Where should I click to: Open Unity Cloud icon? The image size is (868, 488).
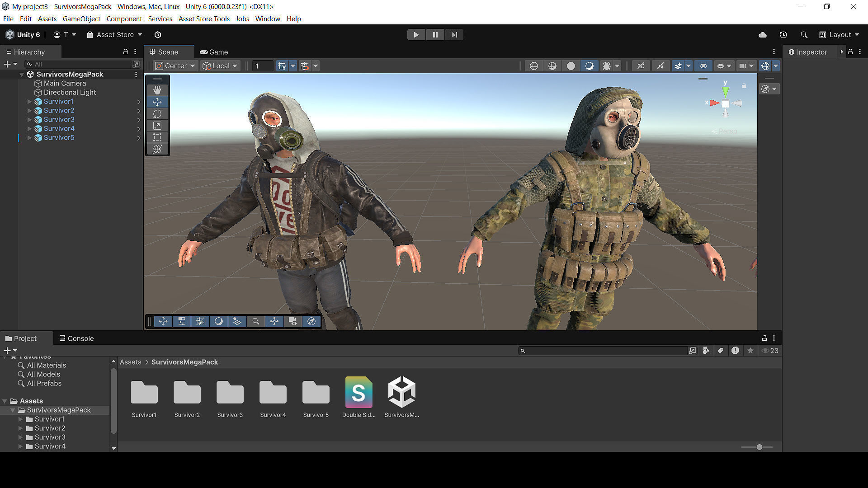tap(763, 35)
